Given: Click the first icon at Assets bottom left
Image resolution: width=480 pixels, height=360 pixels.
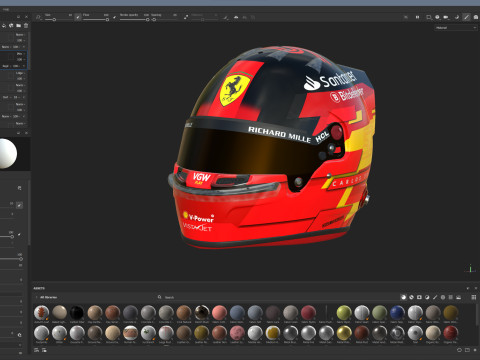Looking at the screenshot, I should tap(37, 350).
